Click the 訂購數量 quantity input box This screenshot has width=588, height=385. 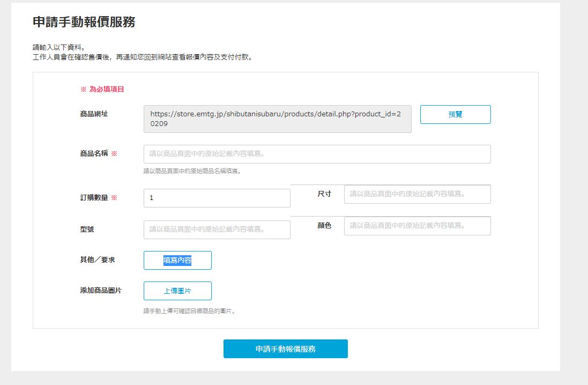tap(217, 198)
